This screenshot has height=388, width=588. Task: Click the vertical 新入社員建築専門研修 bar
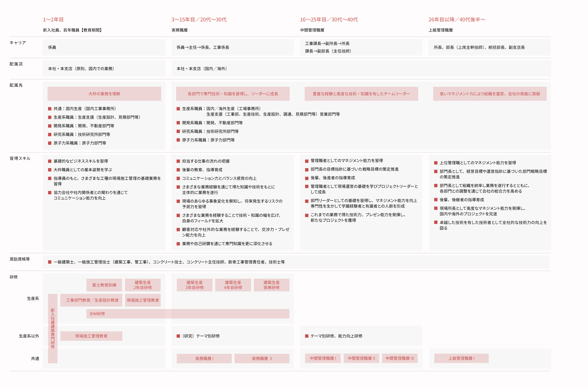53,328
